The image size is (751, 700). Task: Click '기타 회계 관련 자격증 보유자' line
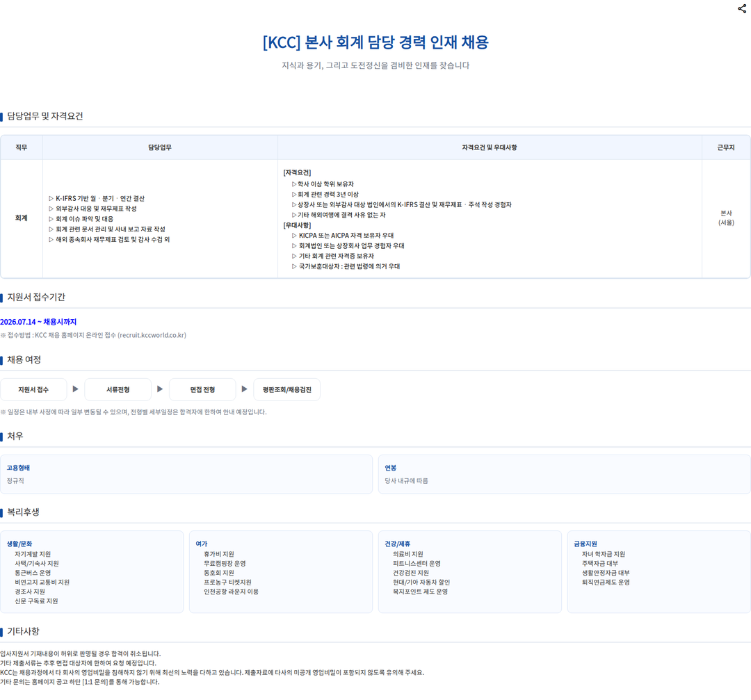(333, 256)
